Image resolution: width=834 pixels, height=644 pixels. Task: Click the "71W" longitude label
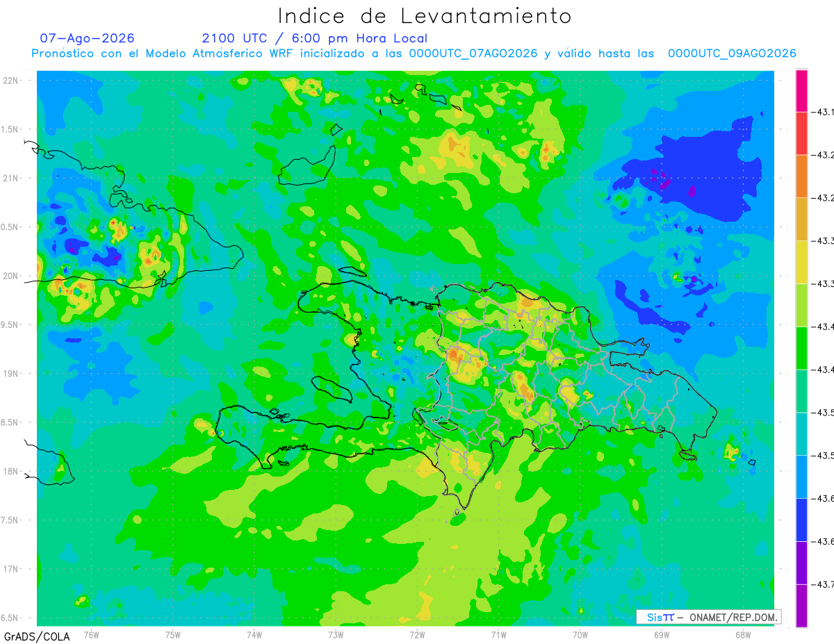click(x=498, y=635)
